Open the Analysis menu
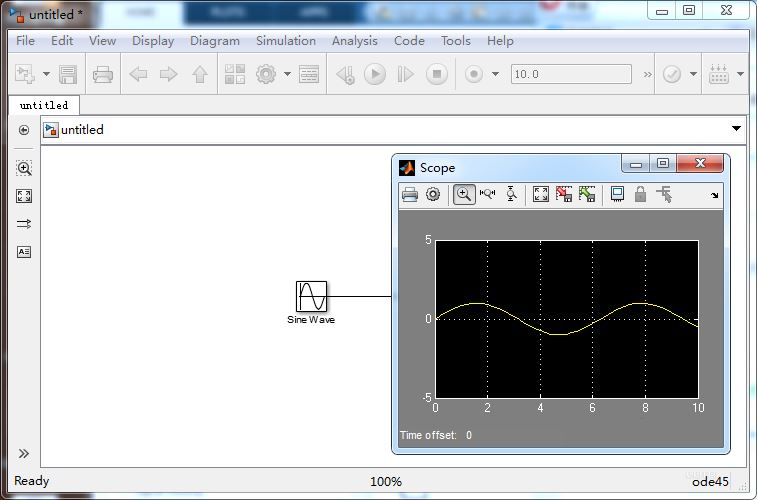The height and width of the screenshot is (500, 757). click(355, 41)
